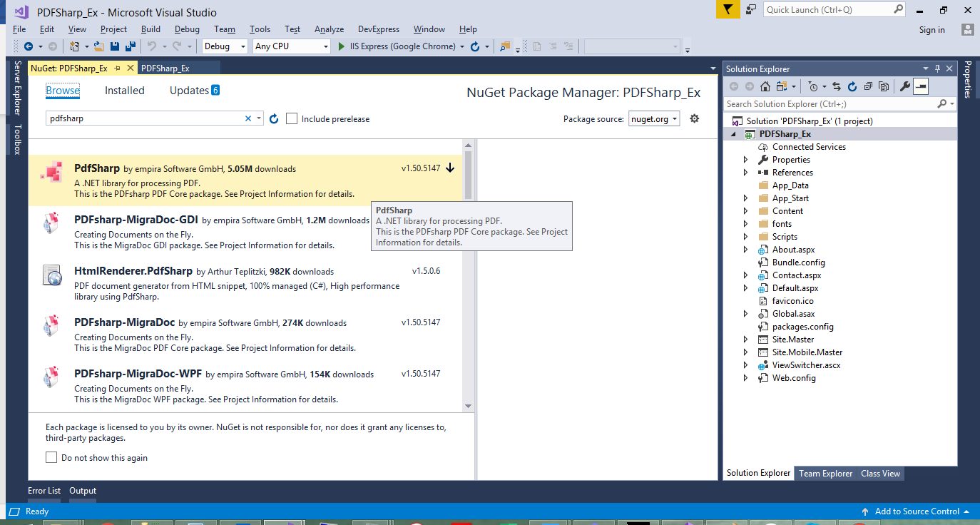Viewport: 980px width, 525px height.
Task: Click the HtmlRenderer.PdfSharp package icon
Action: click(x=51, y=275)
